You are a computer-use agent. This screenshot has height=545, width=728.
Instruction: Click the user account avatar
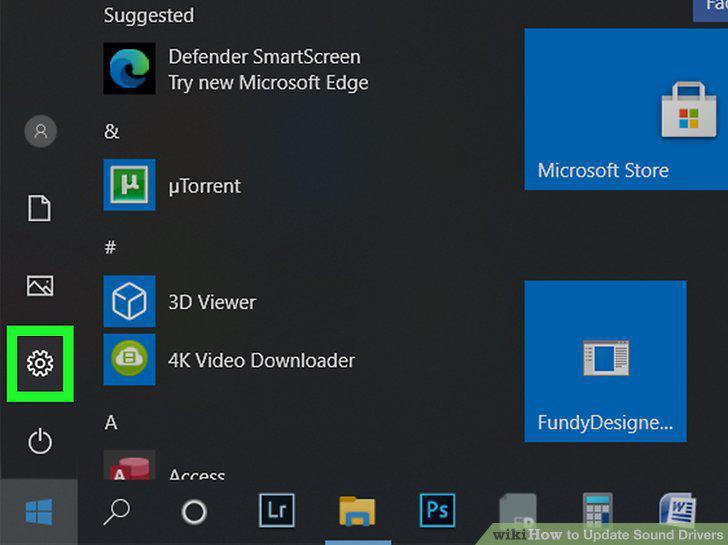(41, 131)
